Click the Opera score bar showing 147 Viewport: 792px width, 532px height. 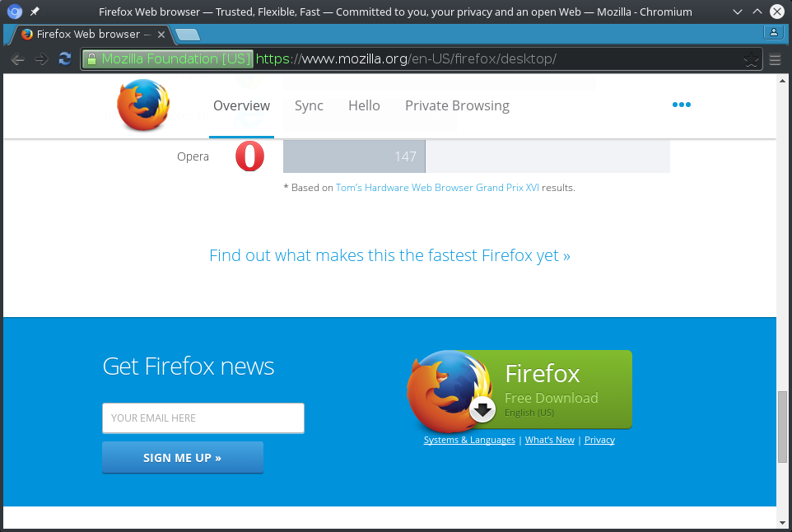tap(354, 156)
